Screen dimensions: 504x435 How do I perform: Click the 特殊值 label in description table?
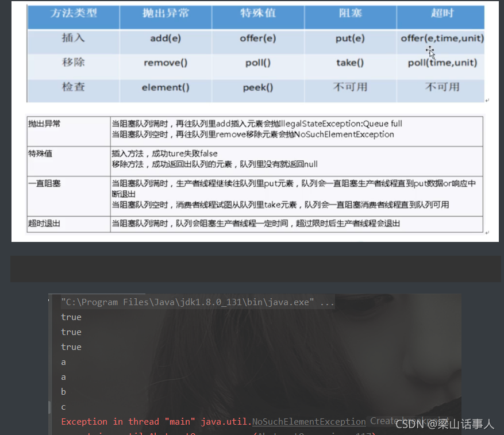coord(40,153)
